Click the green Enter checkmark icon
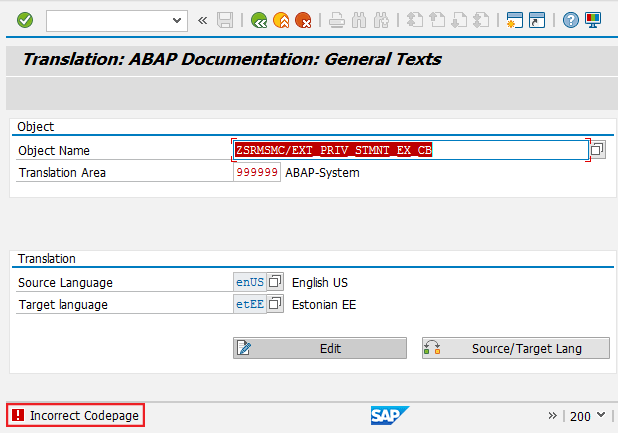The height and width of the screenshot is (433, 618). [x=25, y=20]
